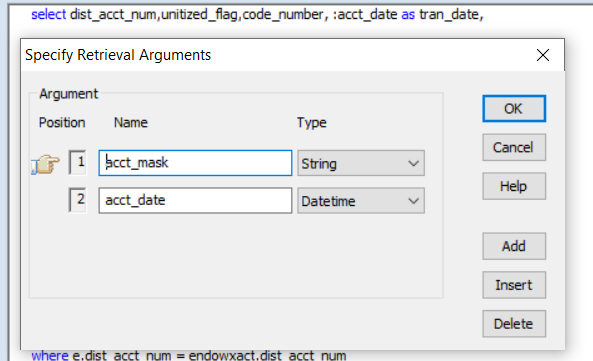Screen dimensions: 593x361
Task: Click the 'select' keyword in SQL
Action: [x=48, y=14]
